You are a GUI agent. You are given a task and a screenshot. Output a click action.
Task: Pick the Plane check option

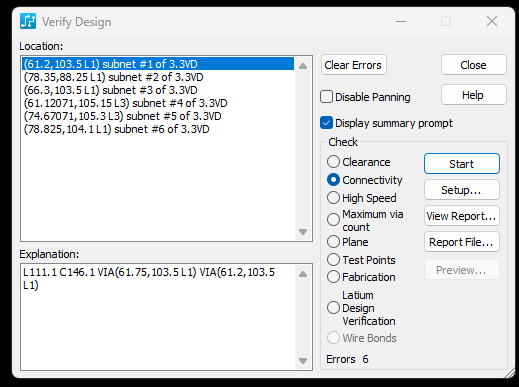click(x=333, y=242)
